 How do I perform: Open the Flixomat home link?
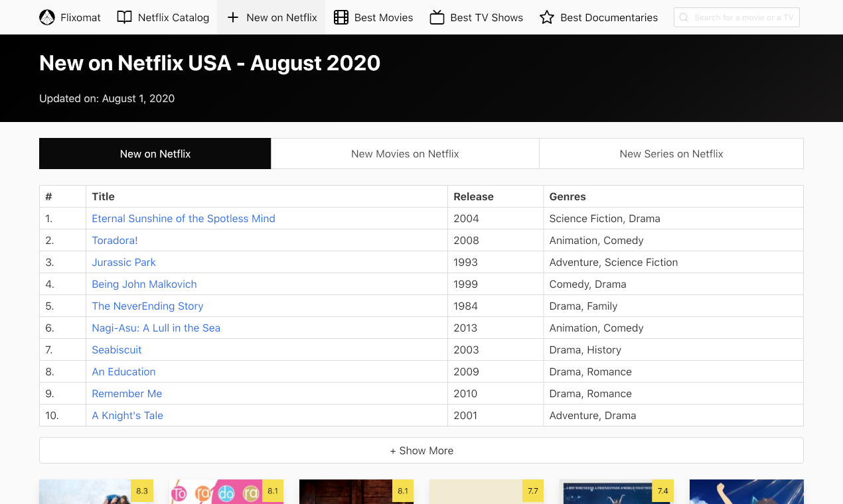(x=70, y=17)
